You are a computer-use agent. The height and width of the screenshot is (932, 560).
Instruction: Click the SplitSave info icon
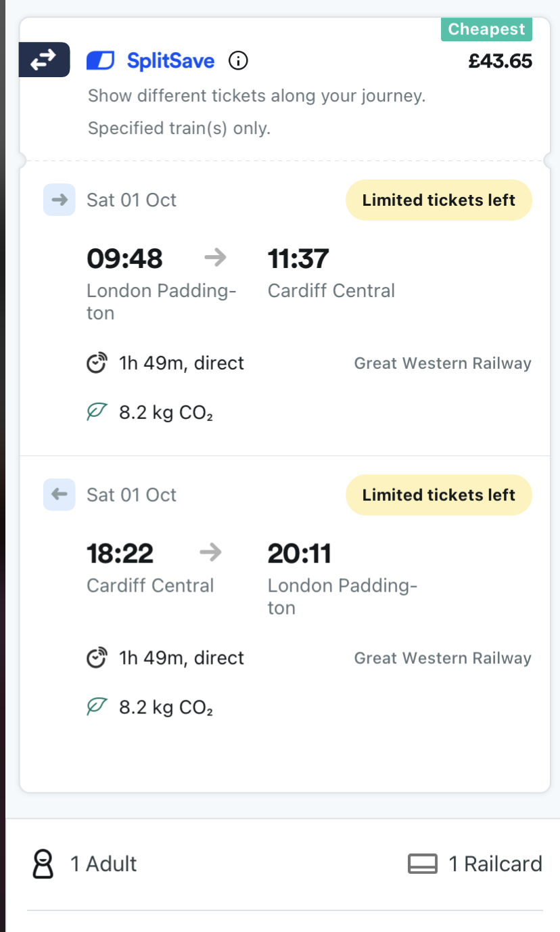click(x=238, y=61)
